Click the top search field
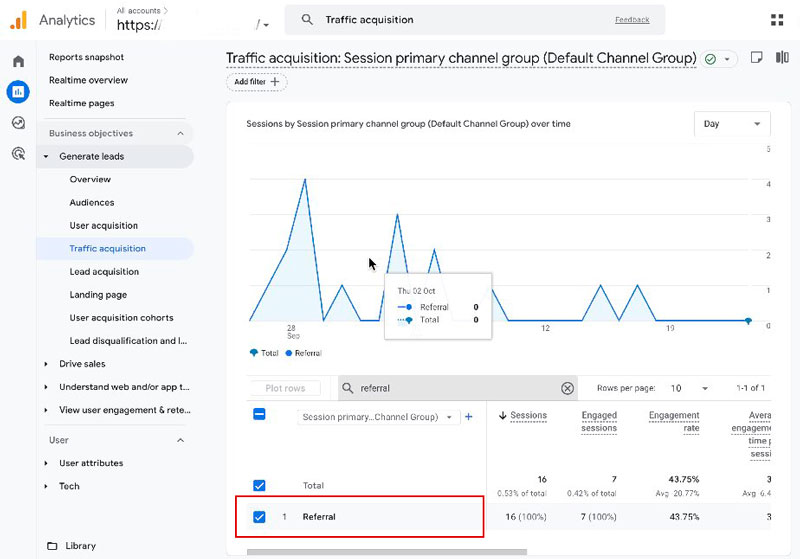The width and height of the screenshot is (800, 559). point(474,20)
